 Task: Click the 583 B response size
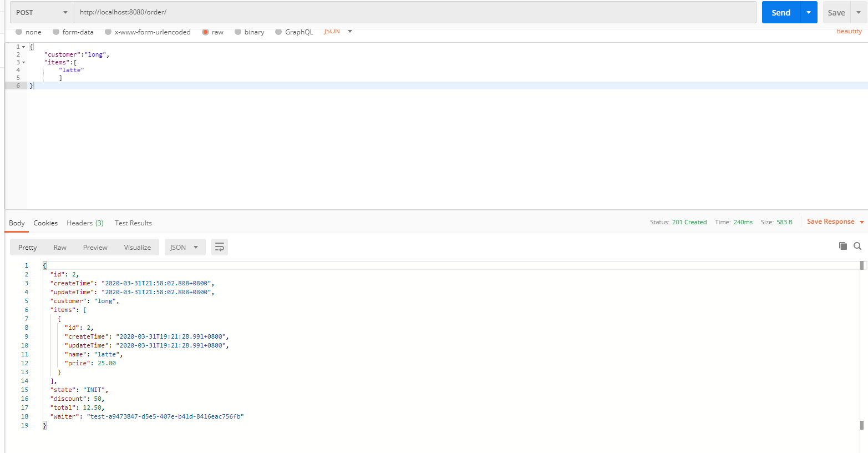[784, 222]
